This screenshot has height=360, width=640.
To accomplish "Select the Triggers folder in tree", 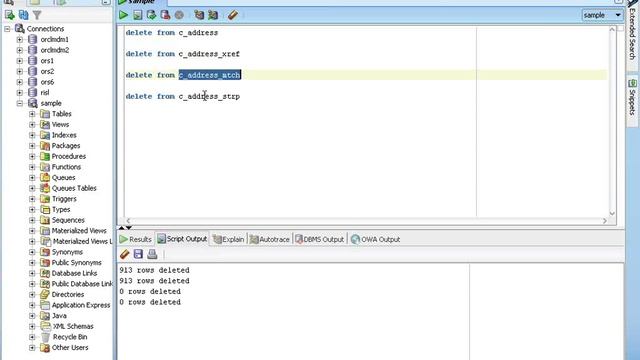I will 64,199.
